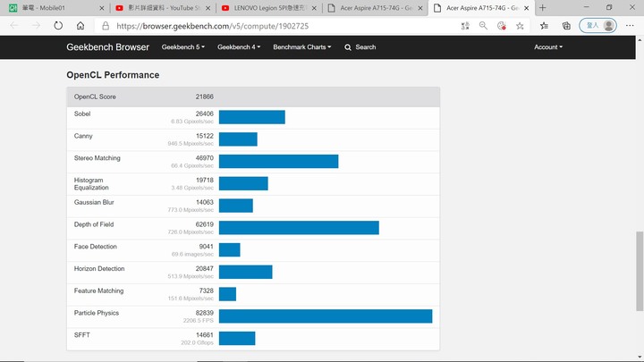
Task: Open the browser home page icon
Action: click(80, 25)
